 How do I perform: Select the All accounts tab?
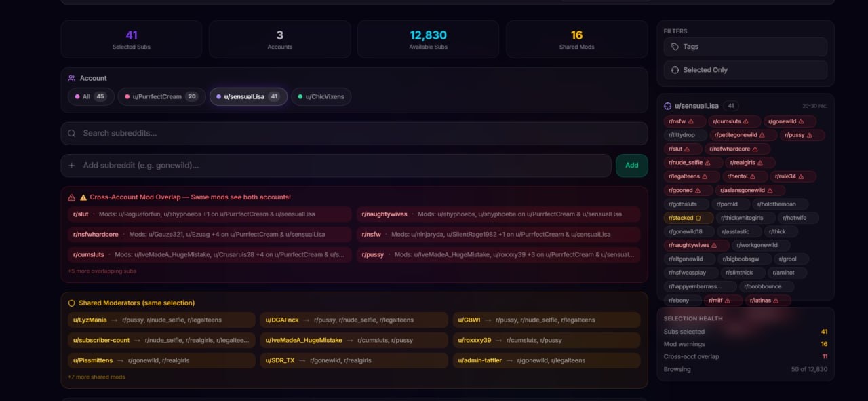click(90, 96)
